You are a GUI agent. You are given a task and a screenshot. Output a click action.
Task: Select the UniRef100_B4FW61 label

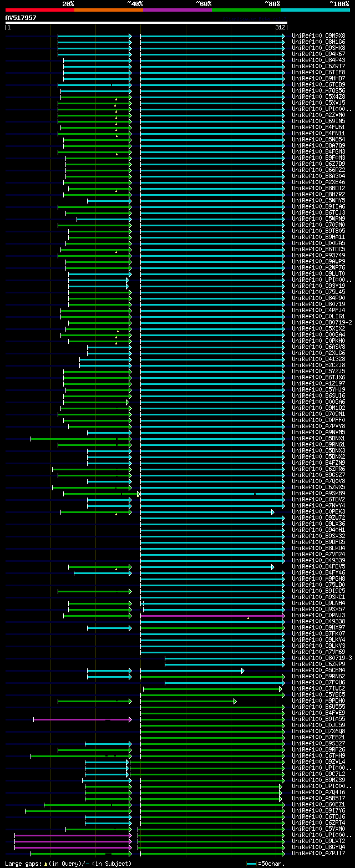318,127
